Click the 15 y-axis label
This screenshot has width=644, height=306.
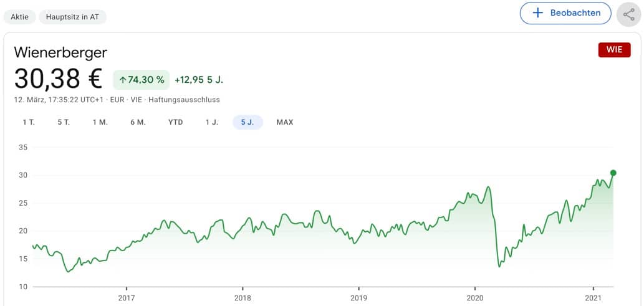click(23, 259)
